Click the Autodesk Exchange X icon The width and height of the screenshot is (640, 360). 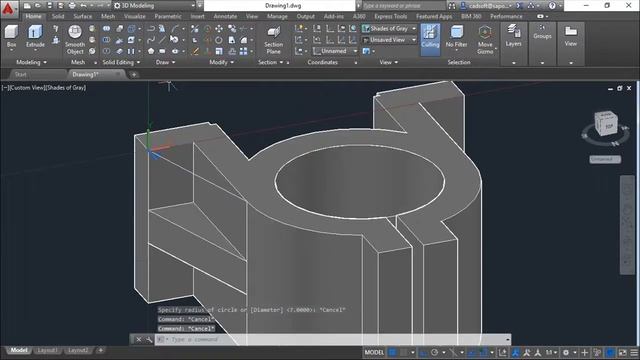(520, 6)
